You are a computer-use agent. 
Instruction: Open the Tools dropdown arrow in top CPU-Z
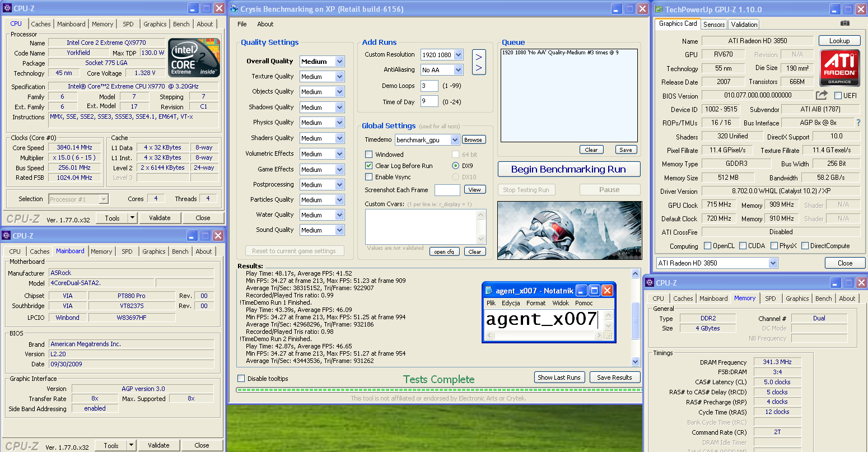[132, 218]
